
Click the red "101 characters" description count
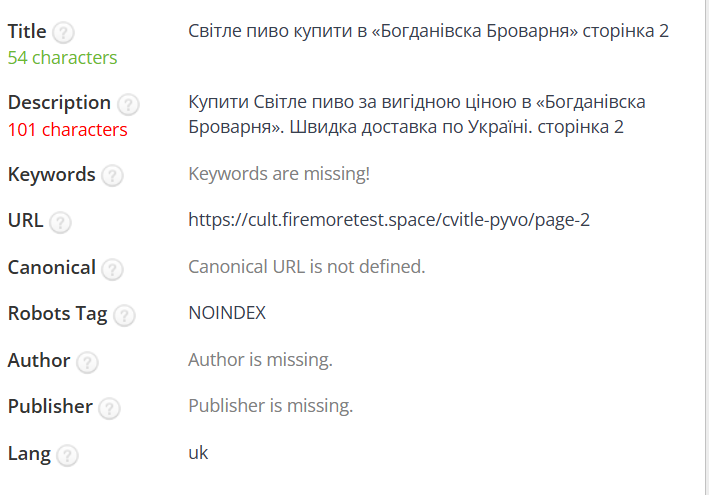click(x=67, y=129)
